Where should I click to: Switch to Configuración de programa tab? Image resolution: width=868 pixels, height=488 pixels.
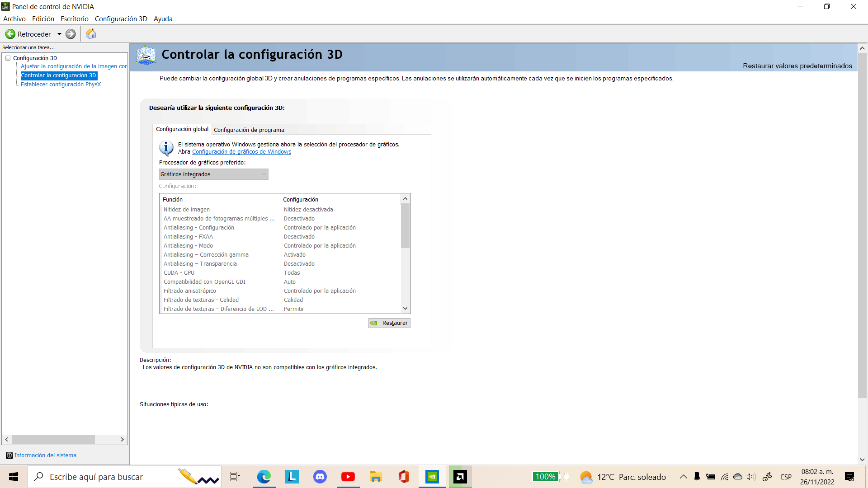coord(249,130)
